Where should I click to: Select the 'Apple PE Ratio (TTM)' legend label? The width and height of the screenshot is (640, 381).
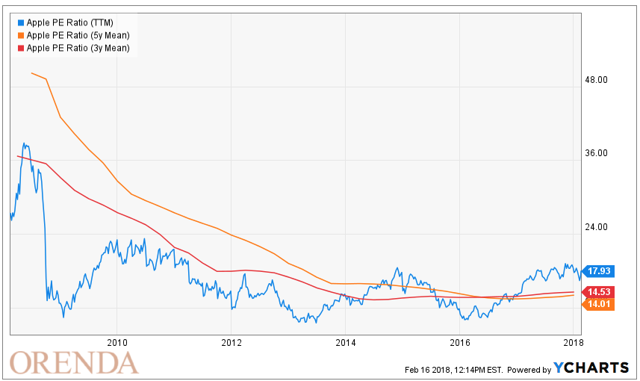pyautogui.click(x=70, y=23)
